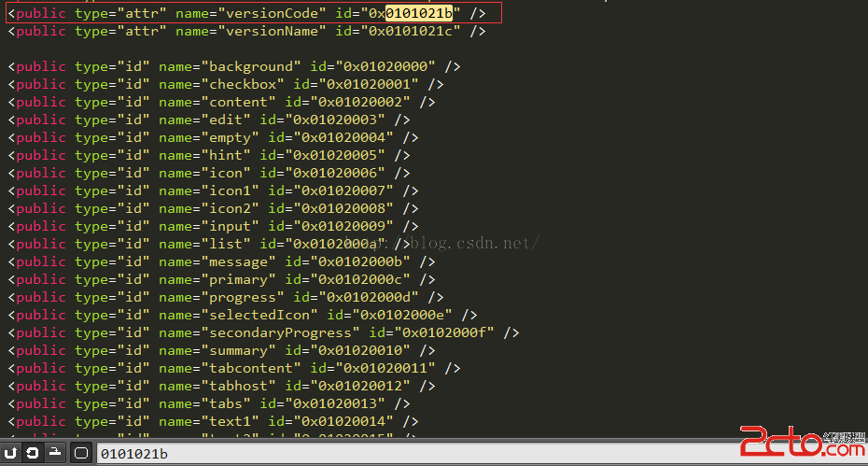Click the name "progress" entry
868x466 pixels.
coord(243,297)
